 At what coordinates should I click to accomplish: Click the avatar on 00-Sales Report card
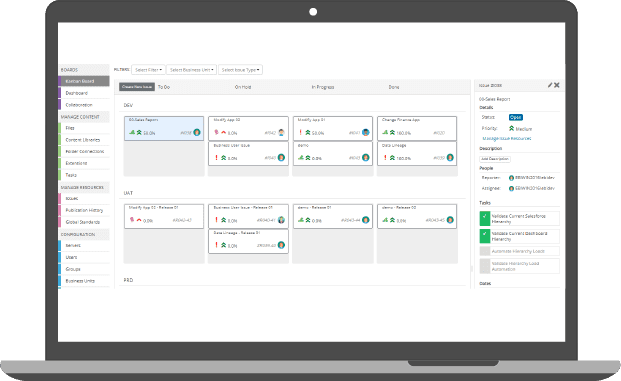(x=197, y=132)
